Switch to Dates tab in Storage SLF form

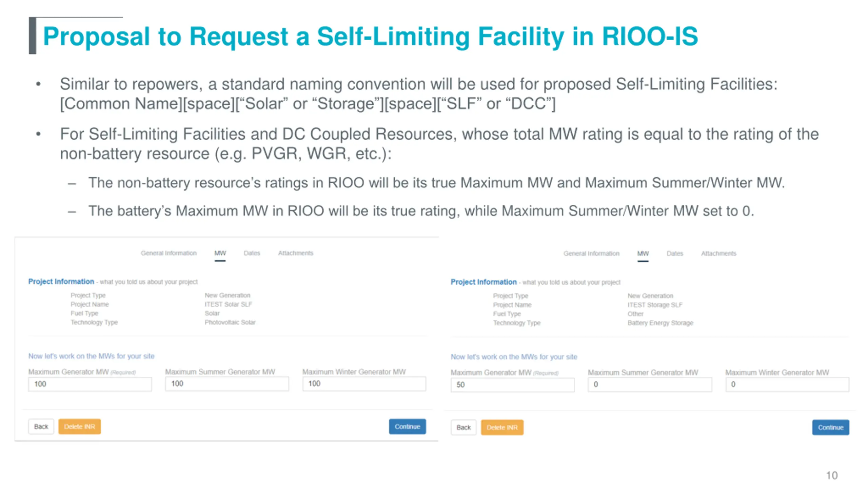pos(675,253)
